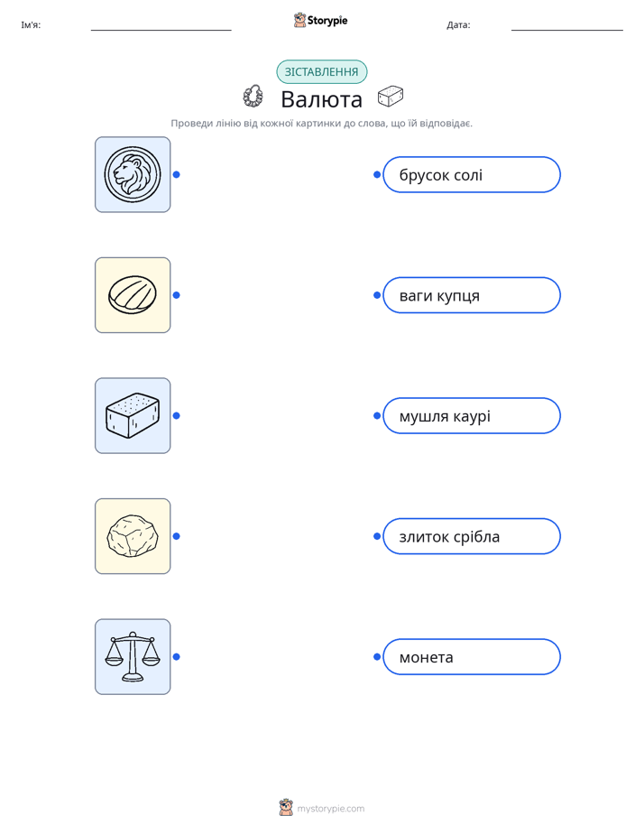Select the cowrie shell picture card
The image size is (644, 834).
(x=133, y=295)
